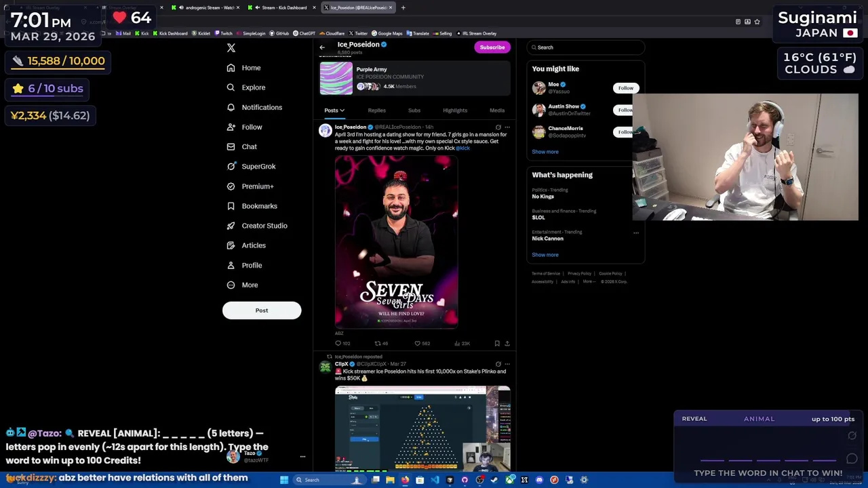
Task: Switch to the Media tab
Action: pyautogui.click(x=497, y=110)
